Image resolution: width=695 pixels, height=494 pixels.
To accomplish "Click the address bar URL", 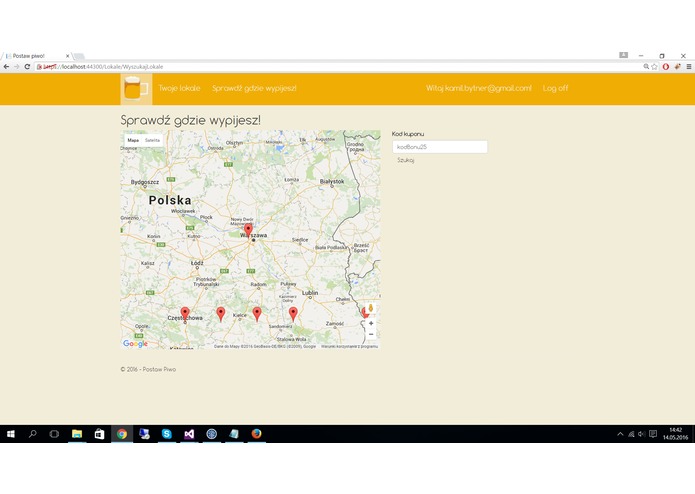I will (x=104, y=67).
